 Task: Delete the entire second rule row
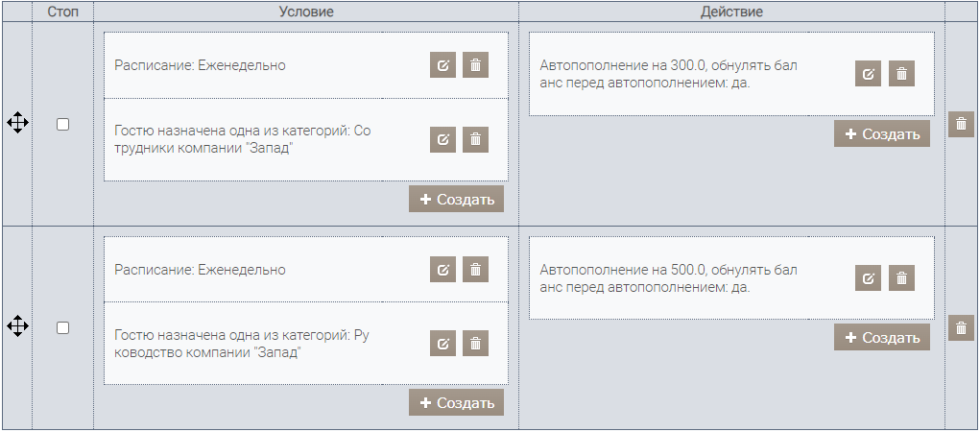click(961, 327)
